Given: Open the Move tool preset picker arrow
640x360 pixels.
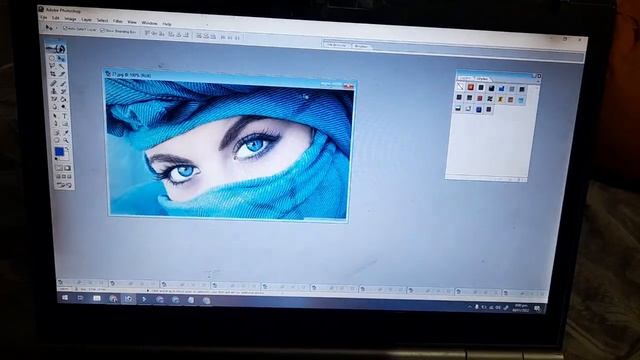Looking at the screenshot, I should (56, 28).
